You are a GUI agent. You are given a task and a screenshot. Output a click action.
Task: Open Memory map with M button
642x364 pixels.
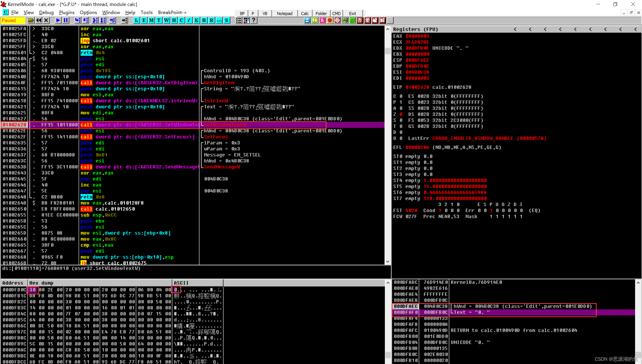(151, 21)
